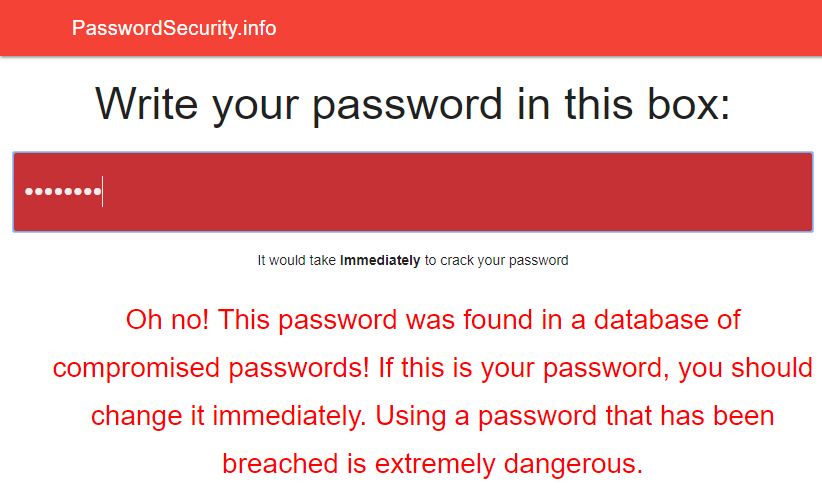The height and width of the screenshot is (492, 822).
Task: Click the white space beside the crack-time message
Action: click(x=700, y=261)
